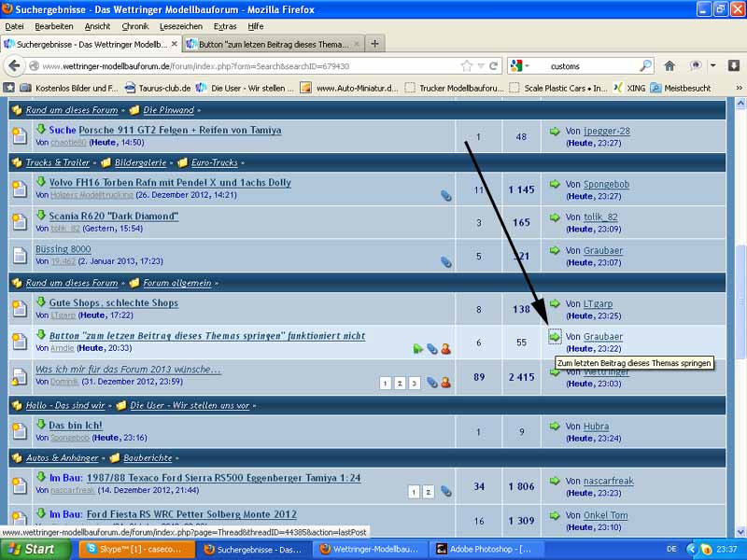This screenshot has width=747, height=560.
Task: Click last-post arrow in Button thread row
Action: pos(554,337)
